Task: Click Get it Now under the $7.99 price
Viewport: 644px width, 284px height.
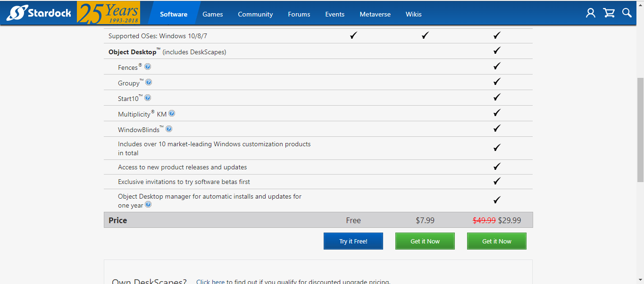Action: [x=425, y=241]
